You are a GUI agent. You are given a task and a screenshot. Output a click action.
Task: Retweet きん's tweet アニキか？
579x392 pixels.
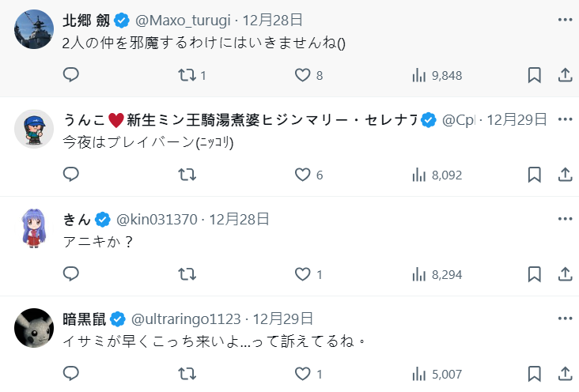coord(187,274)
